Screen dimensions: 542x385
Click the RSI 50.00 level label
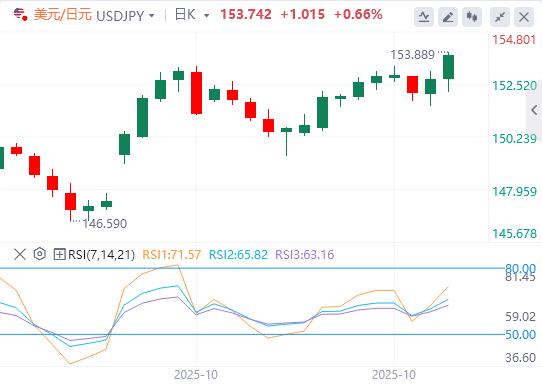coord(521,334)
